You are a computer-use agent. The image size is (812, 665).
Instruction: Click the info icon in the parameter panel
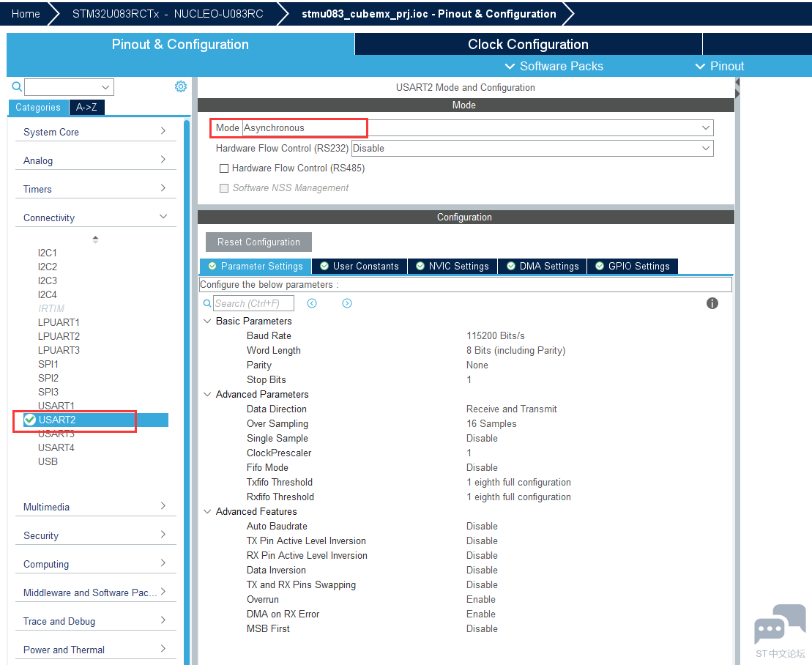[x=712, y=303]
